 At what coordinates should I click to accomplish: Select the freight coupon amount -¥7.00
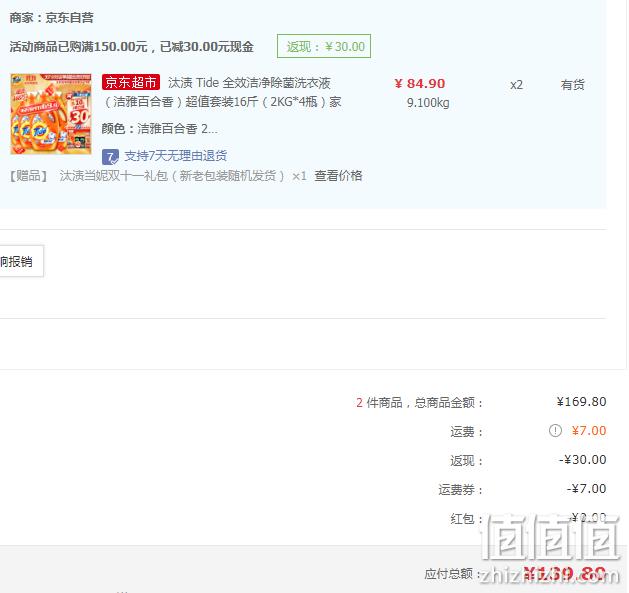[x=586, y=489]
